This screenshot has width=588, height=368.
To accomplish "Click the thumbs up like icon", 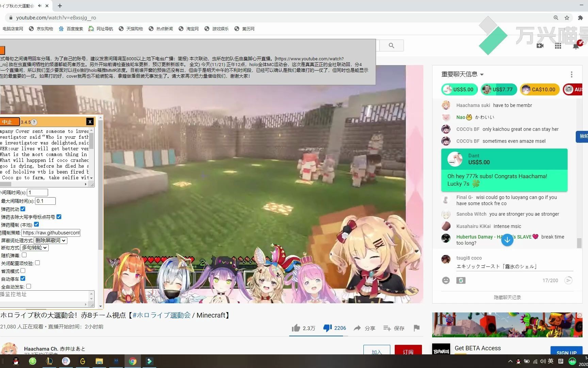I will pyautogui.click(x=296, y=328).
